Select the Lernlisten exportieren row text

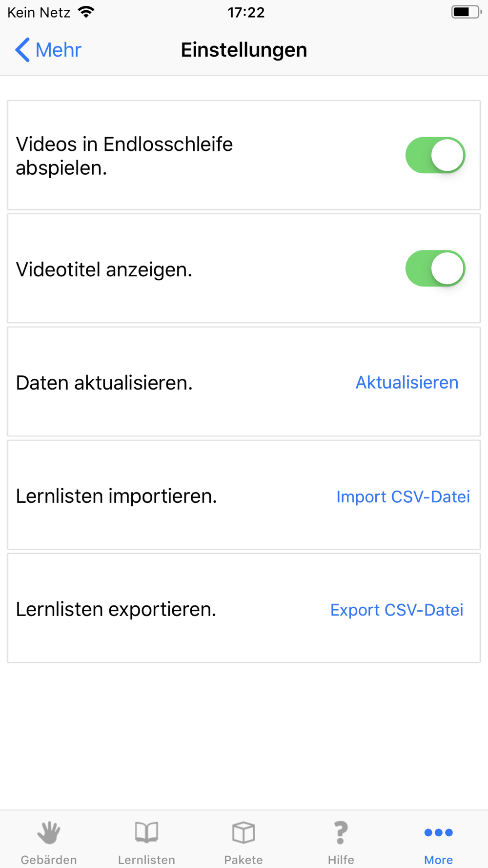[116, 609]
